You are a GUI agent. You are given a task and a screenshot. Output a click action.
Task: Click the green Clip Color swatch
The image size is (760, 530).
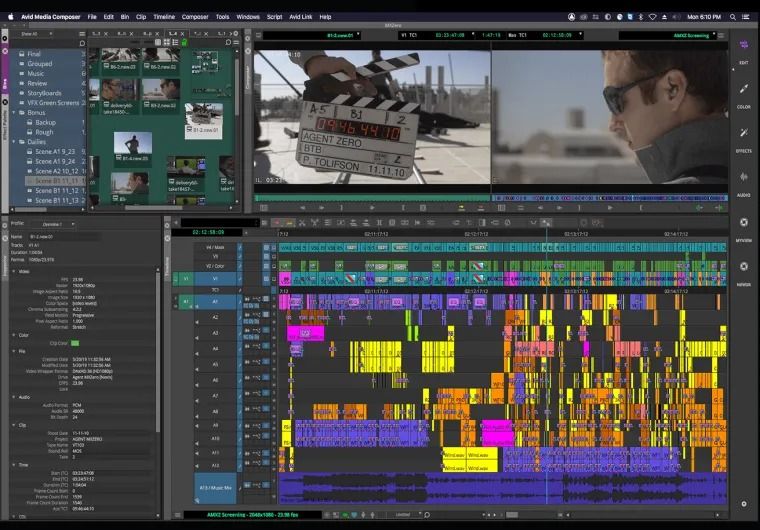pyautogui.click(x=74, y=344)
